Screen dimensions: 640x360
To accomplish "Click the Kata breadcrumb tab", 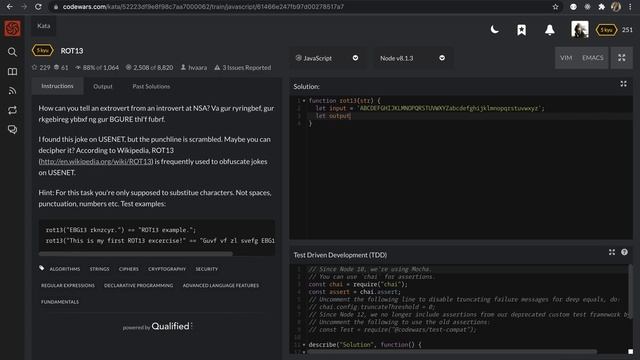I will coord(44,26).
